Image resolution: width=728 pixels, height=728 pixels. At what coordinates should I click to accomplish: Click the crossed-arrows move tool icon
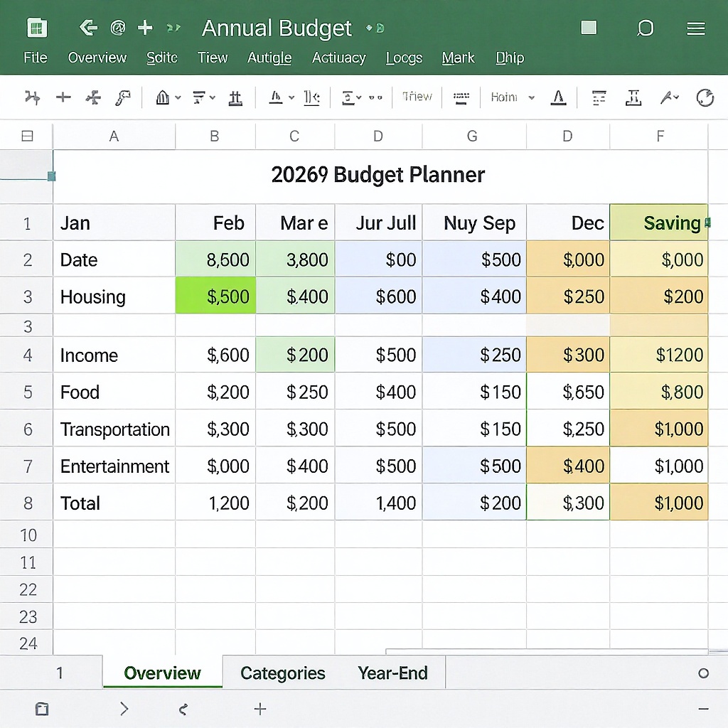pyautogui.click(x=93, y=97)
